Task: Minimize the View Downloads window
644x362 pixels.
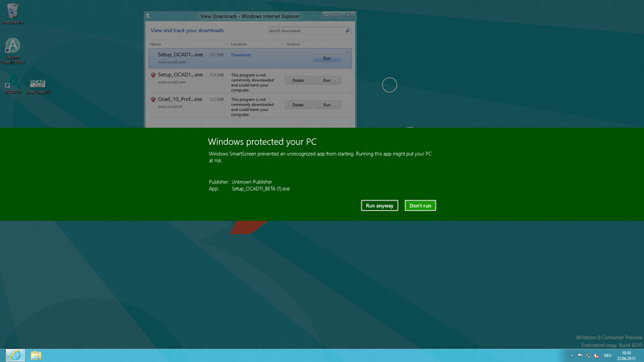Action: (327, 15)
